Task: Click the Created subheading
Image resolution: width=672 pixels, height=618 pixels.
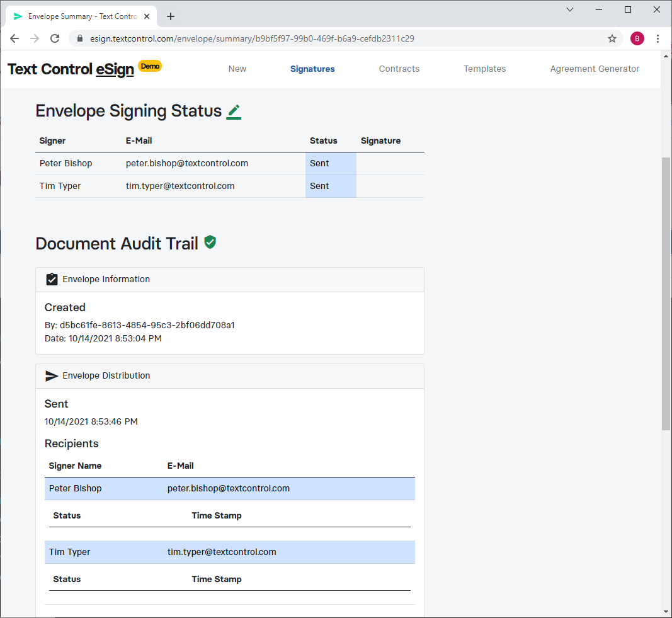Action: (x=65, y=307)
